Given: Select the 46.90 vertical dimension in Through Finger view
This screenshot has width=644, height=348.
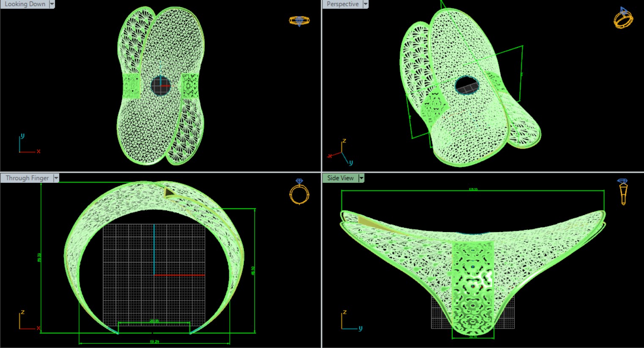Looking at the screenshot, I should pyautogui.click(x=253, y=271).
